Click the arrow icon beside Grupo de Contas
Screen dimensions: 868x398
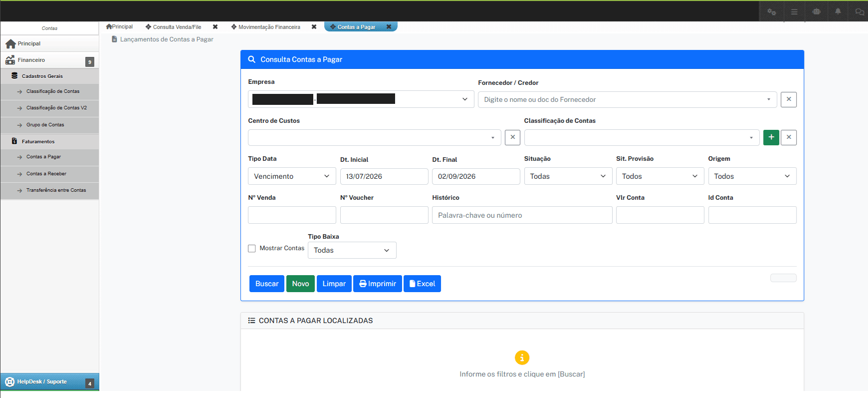pyautogui.click(x=19, y=125)
